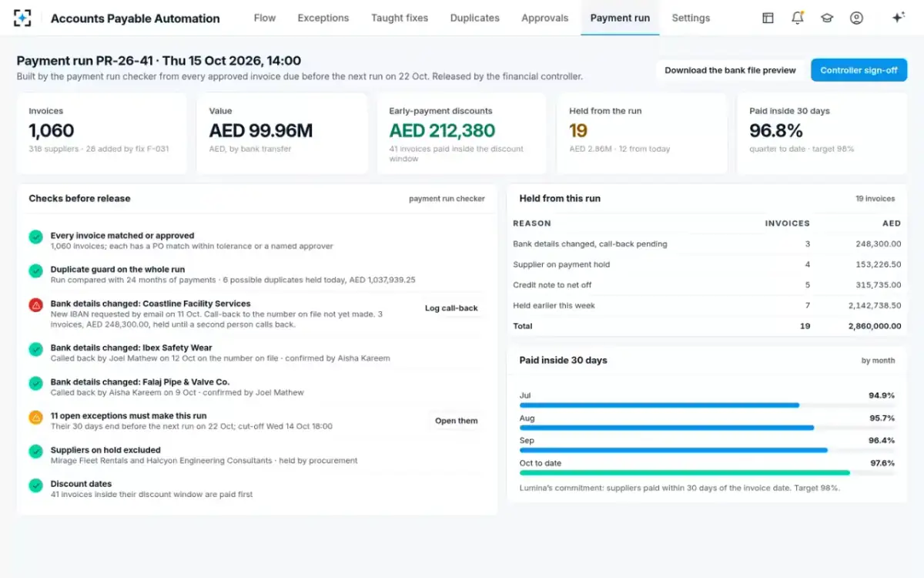Click green check icon for Falaj Pipe & Valve
This screenshot has height=578, width=924.
tap(35, 383)
